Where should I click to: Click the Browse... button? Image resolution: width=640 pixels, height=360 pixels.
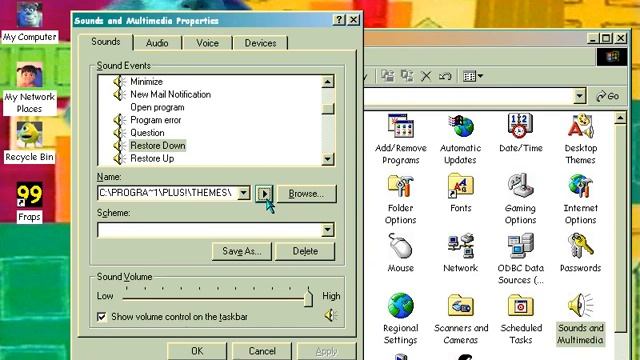click(x=306, y=194)
